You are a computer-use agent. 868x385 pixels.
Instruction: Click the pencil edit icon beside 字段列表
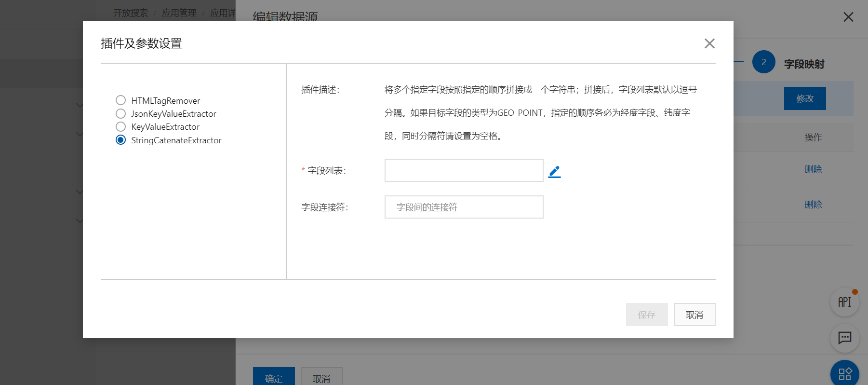pyautogui.click(x=554, y=172)
